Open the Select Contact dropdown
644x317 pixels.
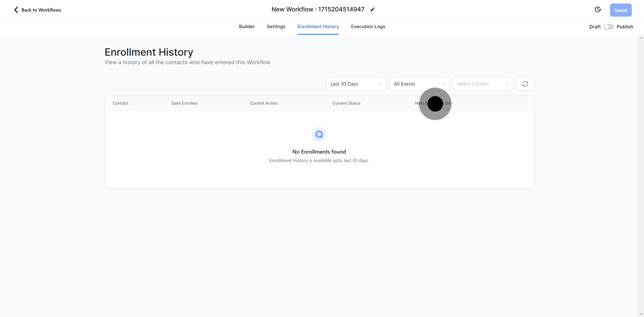coord(483,84)
